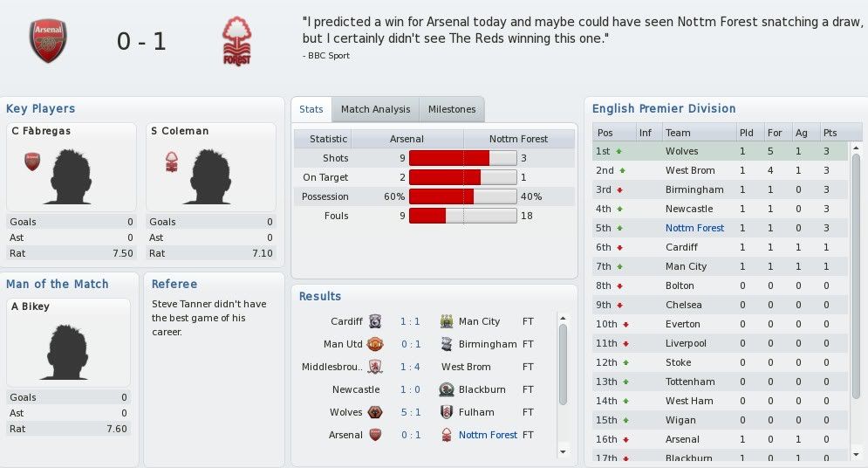
Task: Click the Fulham badge in Results list
Action: [446, 412]
